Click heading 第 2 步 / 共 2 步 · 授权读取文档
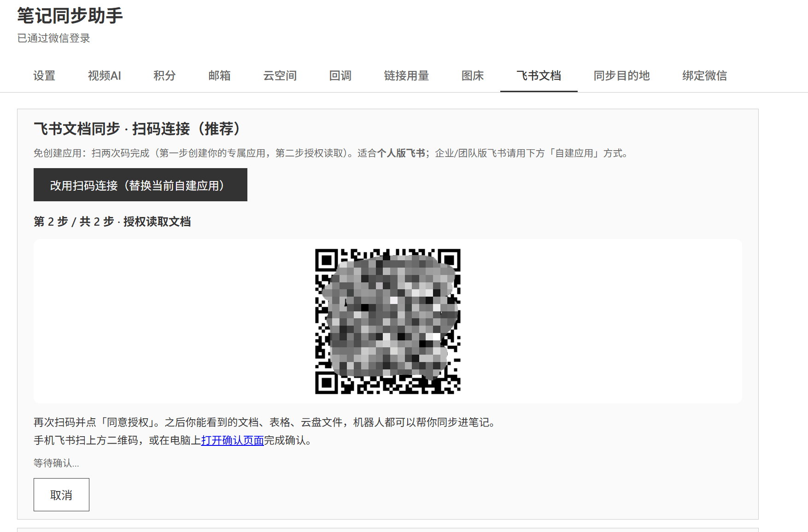 (112, 222)
